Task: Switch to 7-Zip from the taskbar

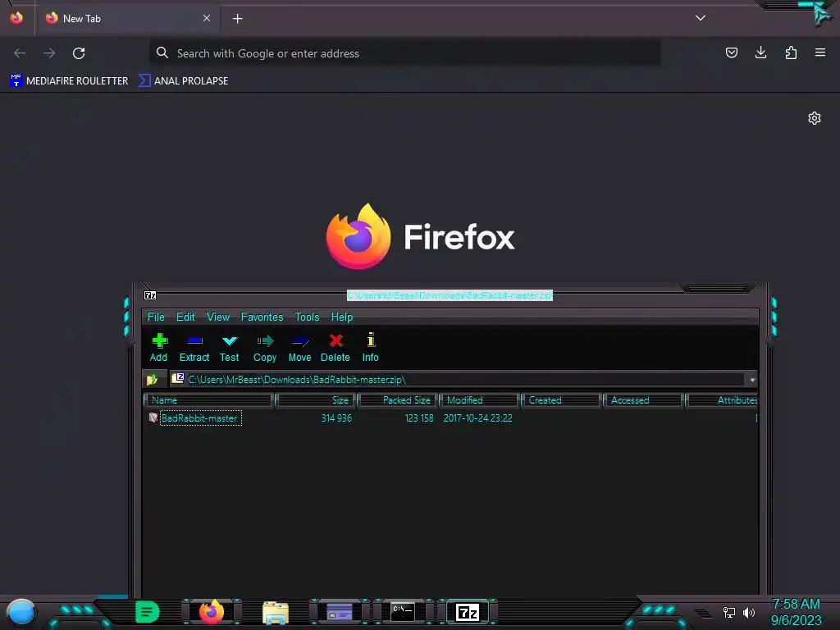Action: click(467, 612)
